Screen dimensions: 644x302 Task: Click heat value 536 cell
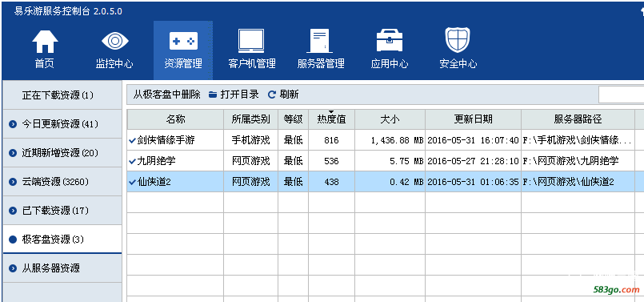coord(331,161)
